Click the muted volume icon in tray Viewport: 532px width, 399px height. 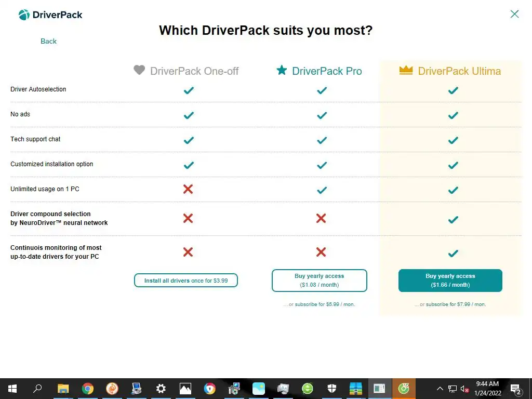(464, 389)
